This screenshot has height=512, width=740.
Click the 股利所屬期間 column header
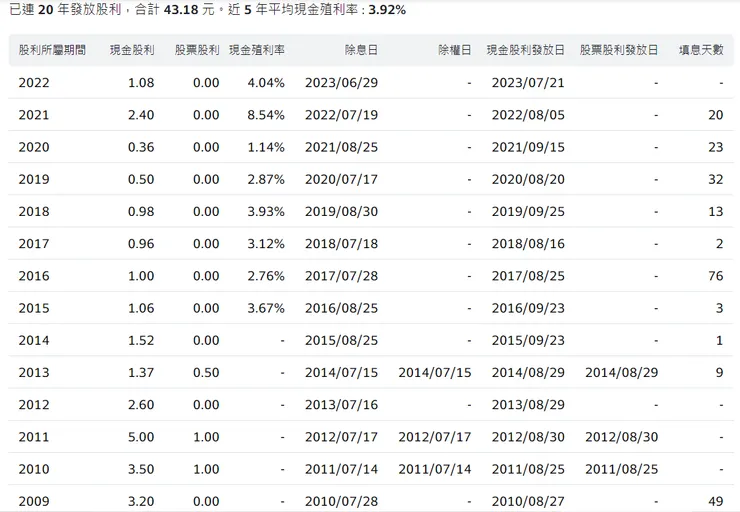(52, 50)
